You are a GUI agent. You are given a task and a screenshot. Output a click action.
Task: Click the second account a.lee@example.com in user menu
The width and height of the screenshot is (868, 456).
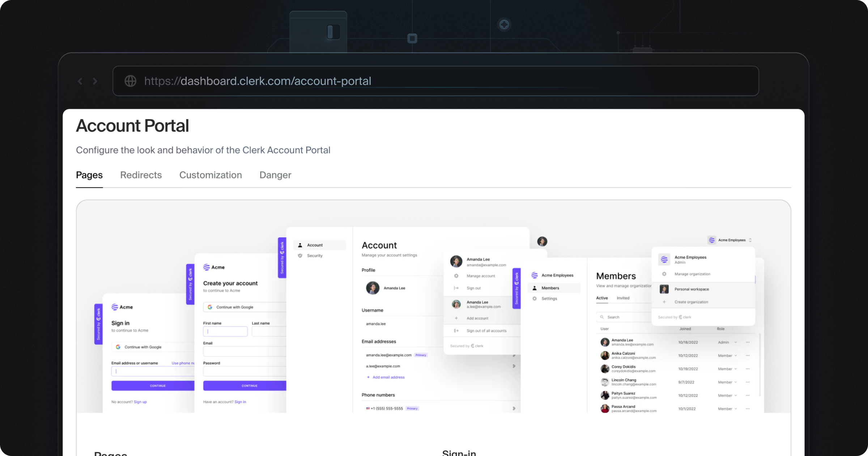[x=482, y=304]
